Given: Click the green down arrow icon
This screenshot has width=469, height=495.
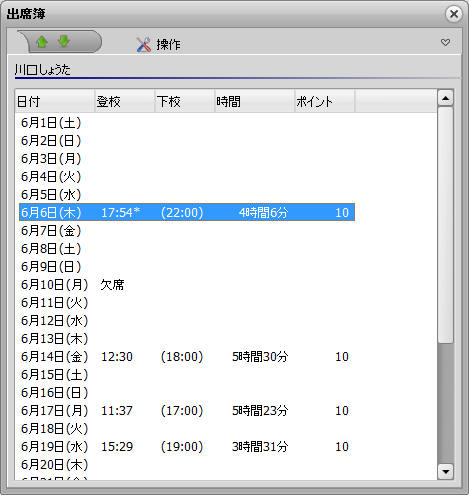Looking at the screenshot, I should pos(64,41).
